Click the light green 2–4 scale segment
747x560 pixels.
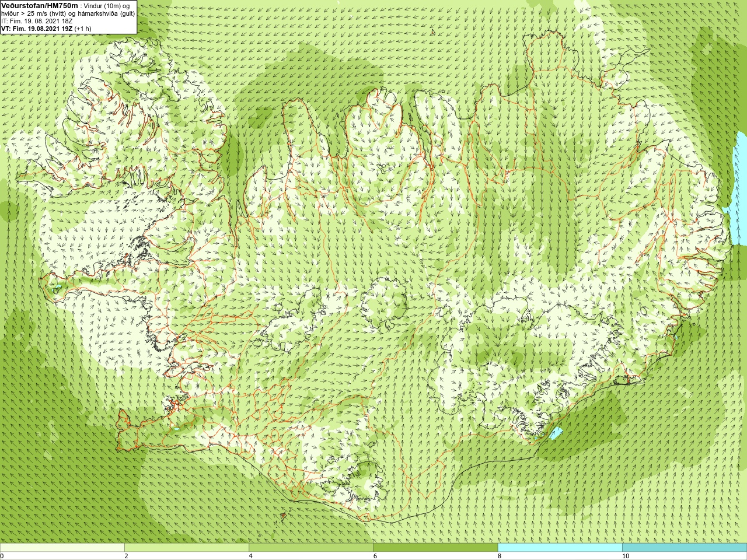187,548
